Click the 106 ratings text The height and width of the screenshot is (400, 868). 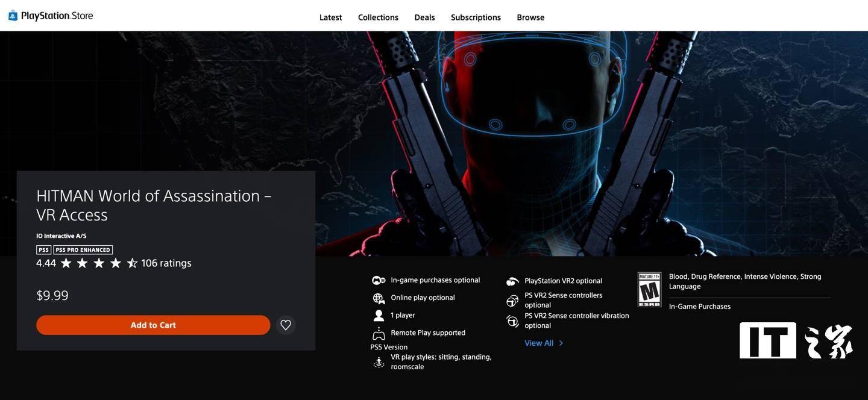pos(166,263)
